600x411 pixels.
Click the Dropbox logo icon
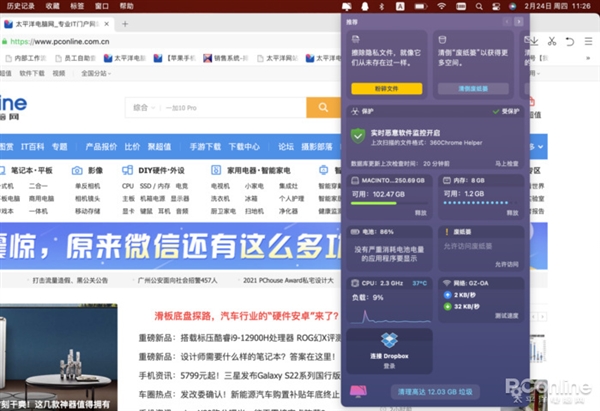click(390, 340)
